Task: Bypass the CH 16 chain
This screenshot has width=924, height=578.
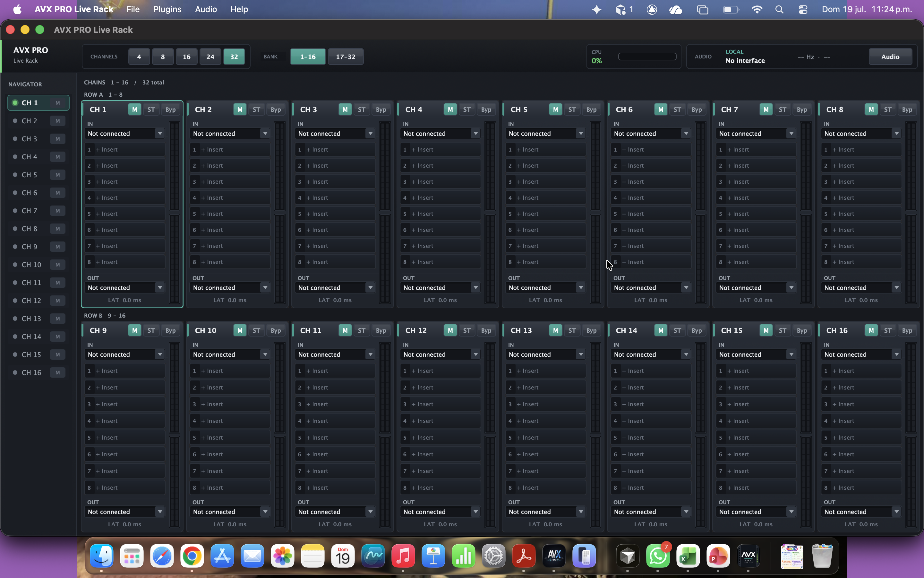Action: coord(907,330)
